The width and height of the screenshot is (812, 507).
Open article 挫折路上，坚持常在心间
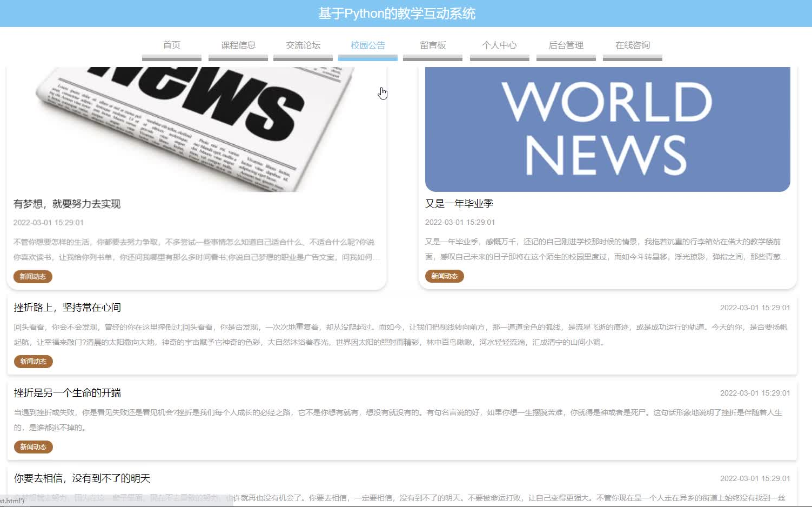click(x=68, y=308)
